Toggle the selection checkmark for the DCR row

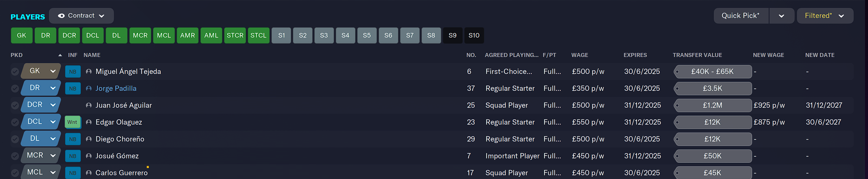click(15, 105)
